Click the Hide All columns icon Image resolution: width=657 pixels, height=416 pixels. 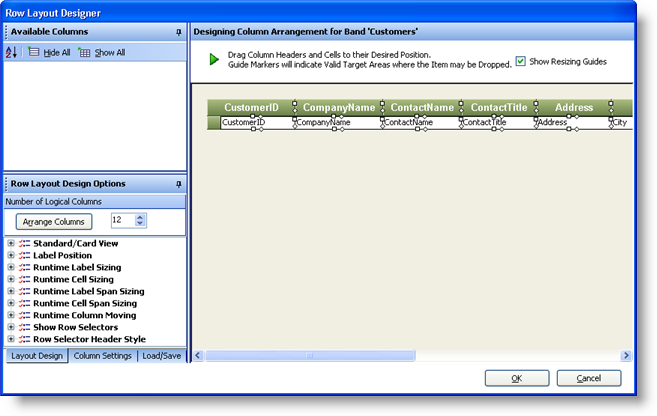(x=33, y=52)
